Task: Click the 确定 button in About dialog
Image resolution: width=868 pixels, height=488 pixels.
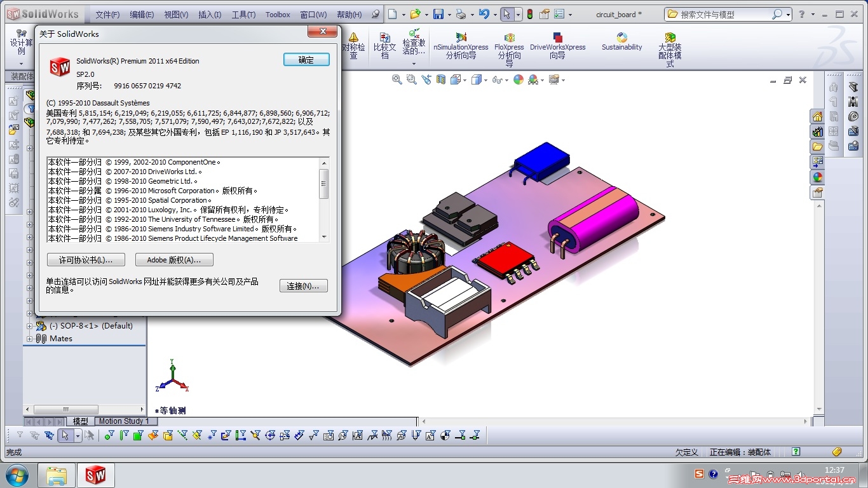Action: coord(306,60)
